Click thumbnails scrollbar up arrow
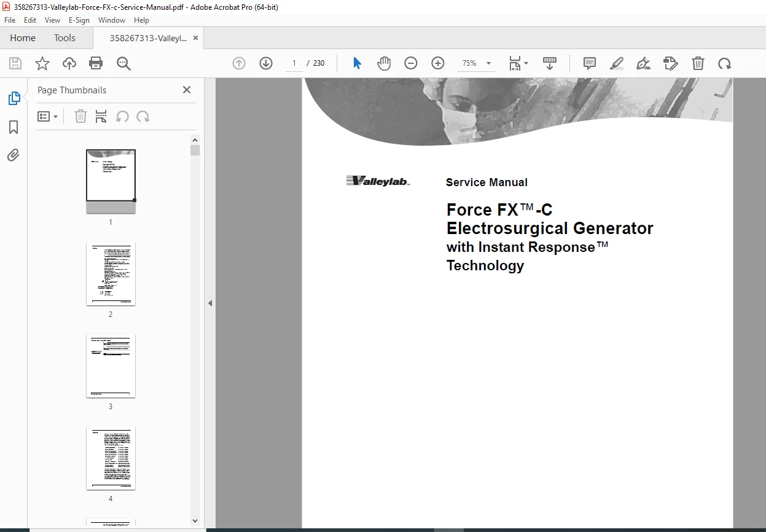Screen dimensions: 766x532 click(x=195, y=139)
